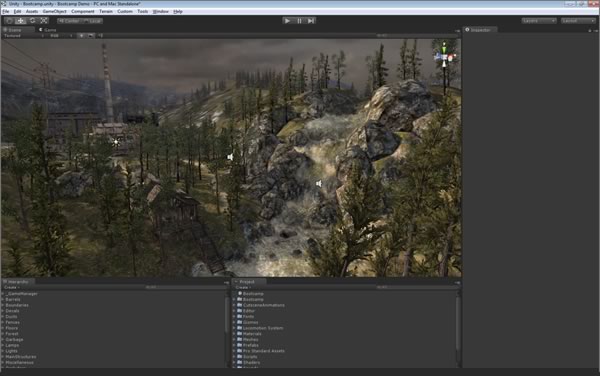Image resolution: width=600 pixels, height=376 pixels.
Task: Click the Locomotion System folder icon
Action: 240,328
